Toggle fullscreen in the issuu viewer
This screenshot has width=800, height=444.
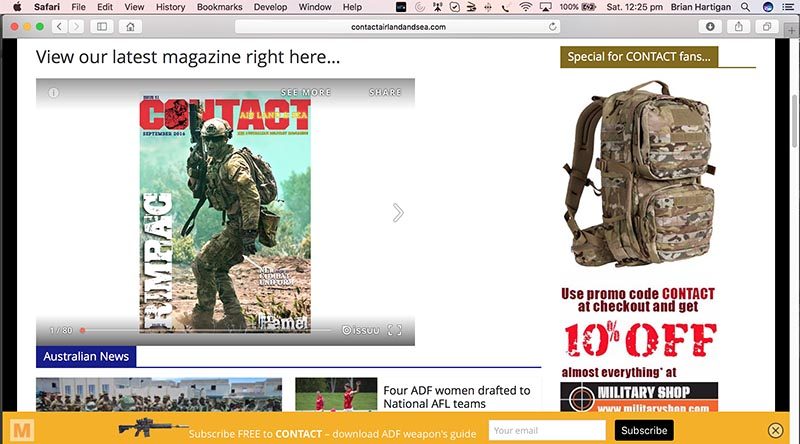[394, 330]
